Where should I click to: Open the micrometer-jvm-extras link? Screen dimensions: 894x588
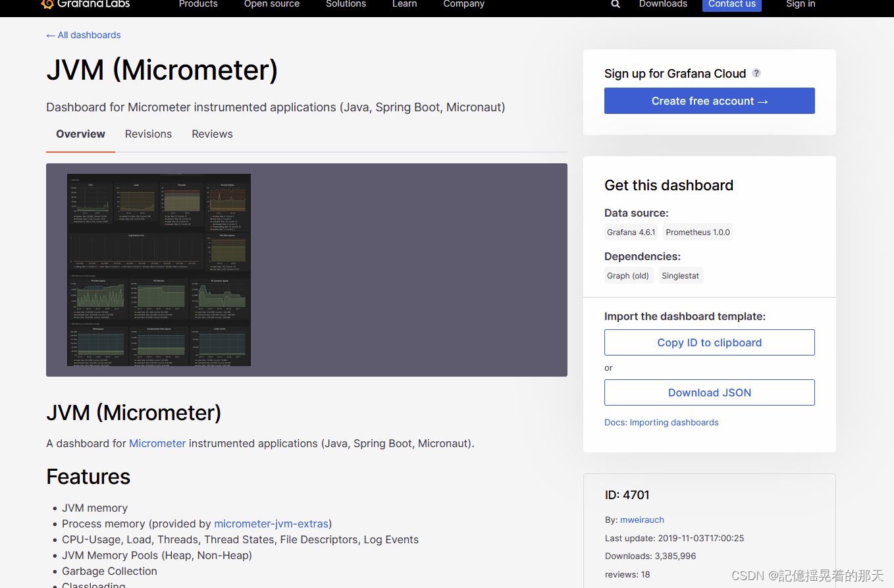coord(271,523)
